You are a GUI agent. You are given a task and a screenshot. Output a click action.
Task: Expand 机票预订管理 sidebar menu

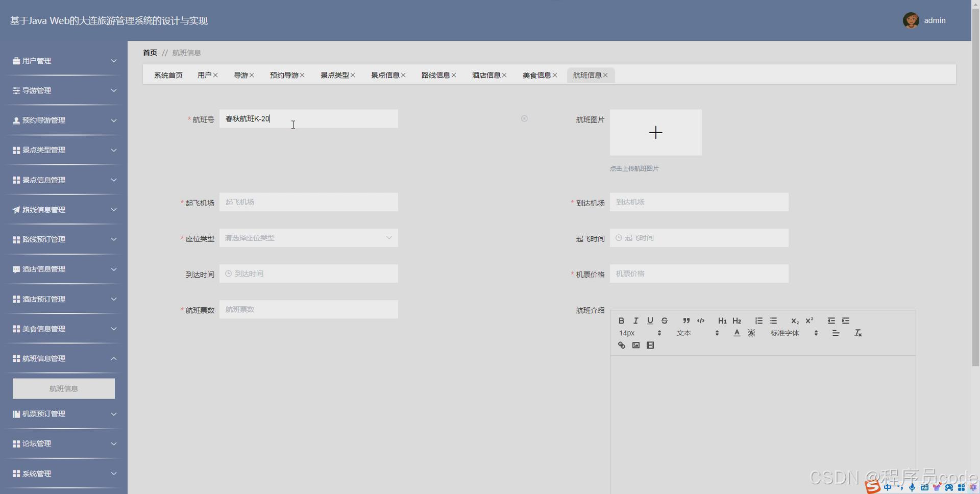click(64, 414)
